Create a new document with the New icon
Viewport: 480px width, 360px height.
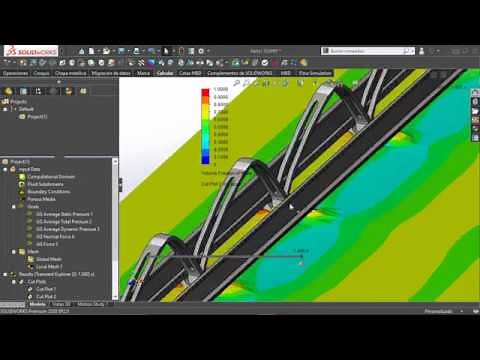click(92, 51)
